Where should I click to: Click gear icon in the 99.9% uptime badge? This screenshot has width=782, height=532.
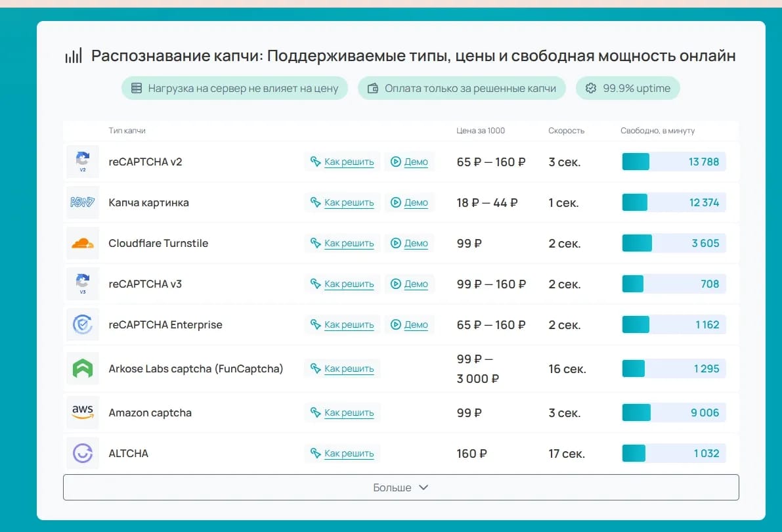pos(591,88)
